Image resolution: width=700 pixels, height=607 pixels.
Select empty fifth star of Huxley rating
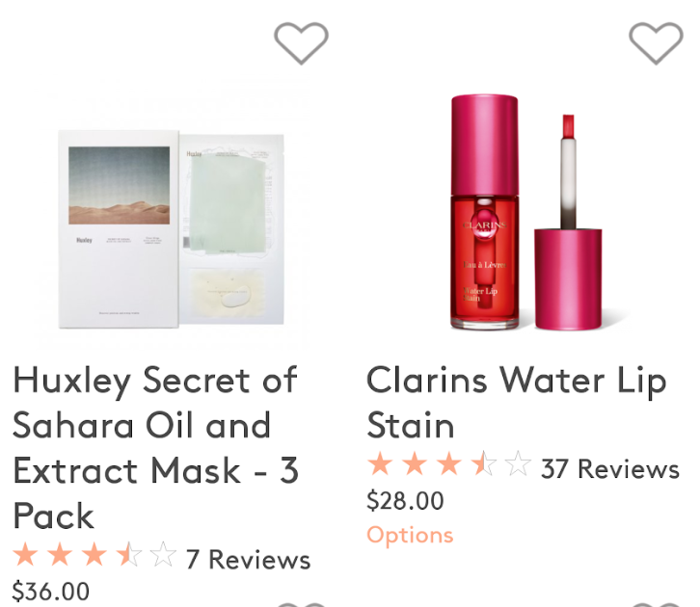[163, 554]
